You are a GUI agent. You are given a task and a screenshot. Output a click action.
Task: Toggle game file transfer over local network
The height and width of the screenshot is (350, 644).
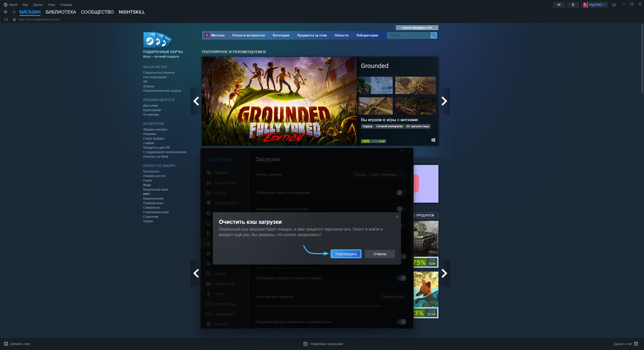tap(401, 322)
